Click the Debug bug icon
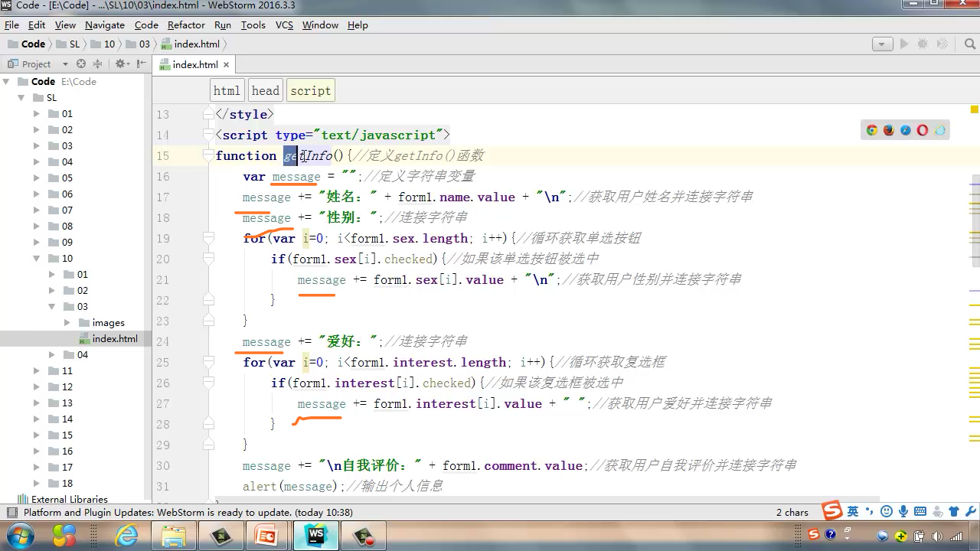 pos(923,44)
